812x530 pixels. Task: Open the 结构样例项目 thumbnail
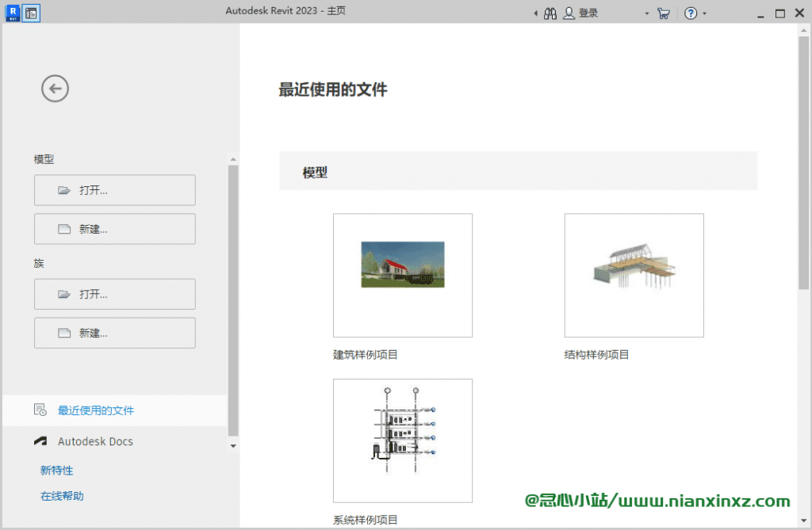(634, 276)
